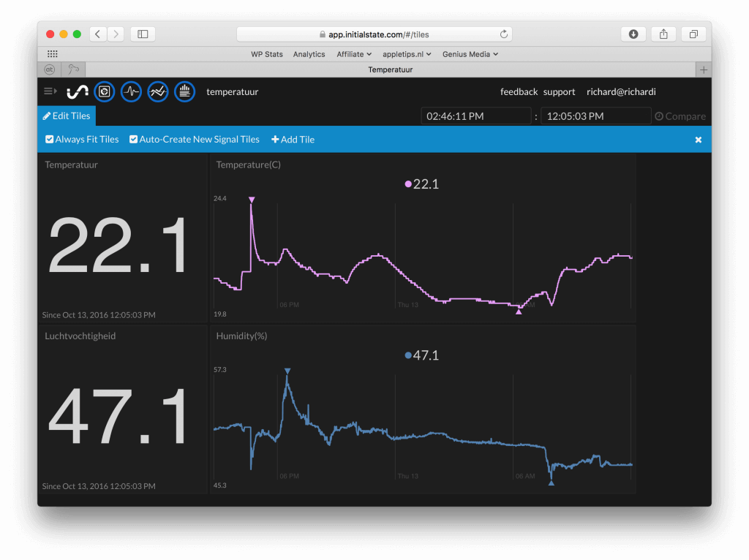Click the share icon in the browser toolbar
Image resolution: width=749 pixels, height=560 pixels.
(x=663, y=34)
